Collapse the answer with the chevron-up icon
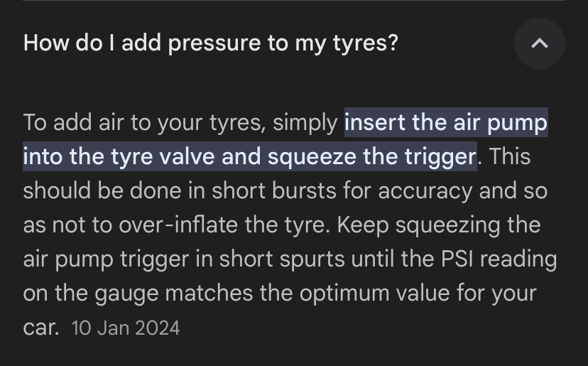Screen dimensions: 588x366 coord(539,43)
